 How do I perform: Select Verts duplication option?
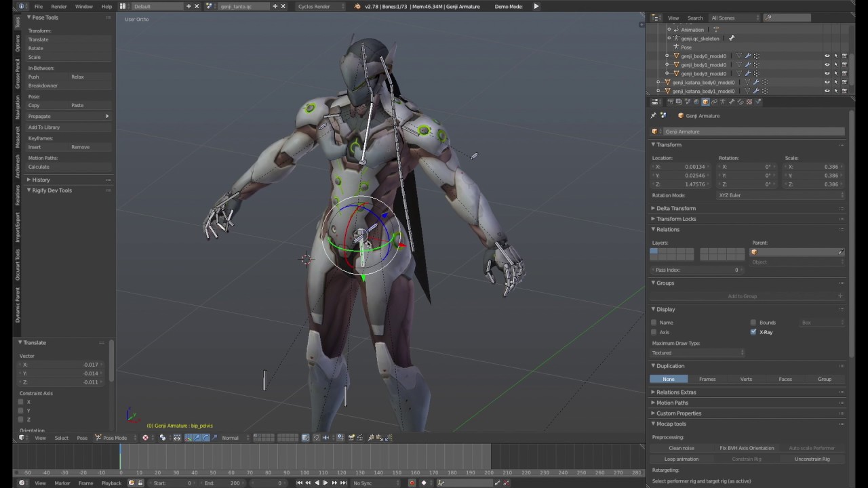point(746,379)
